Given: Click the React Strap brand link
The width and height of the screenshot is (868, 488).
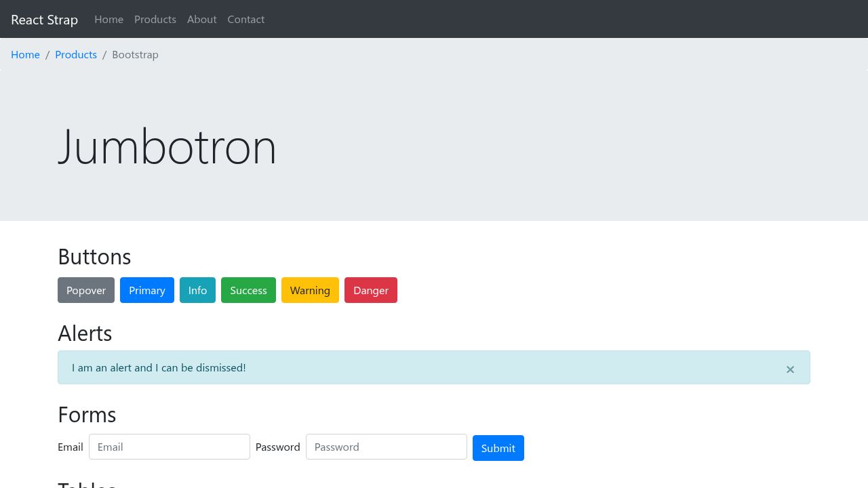Looking at the screenshot, I should pyautogui.click(x=44, y=19).
